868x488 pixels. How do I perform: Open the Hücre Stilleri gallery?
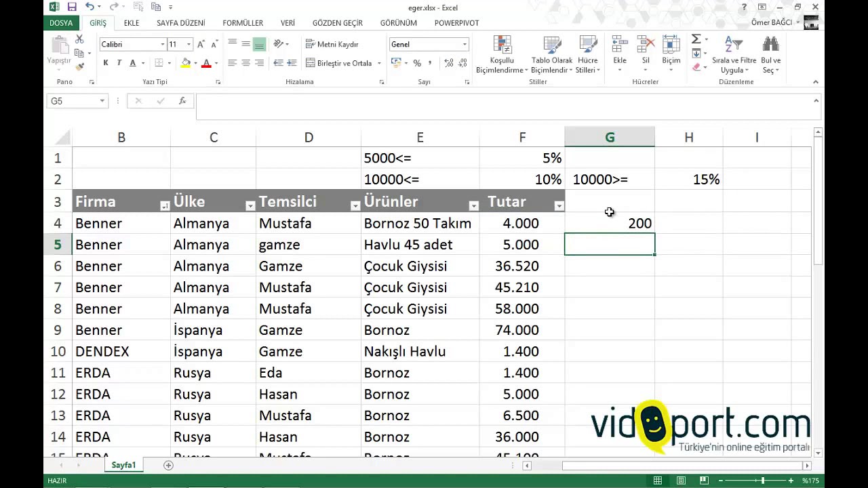point(587,54)
